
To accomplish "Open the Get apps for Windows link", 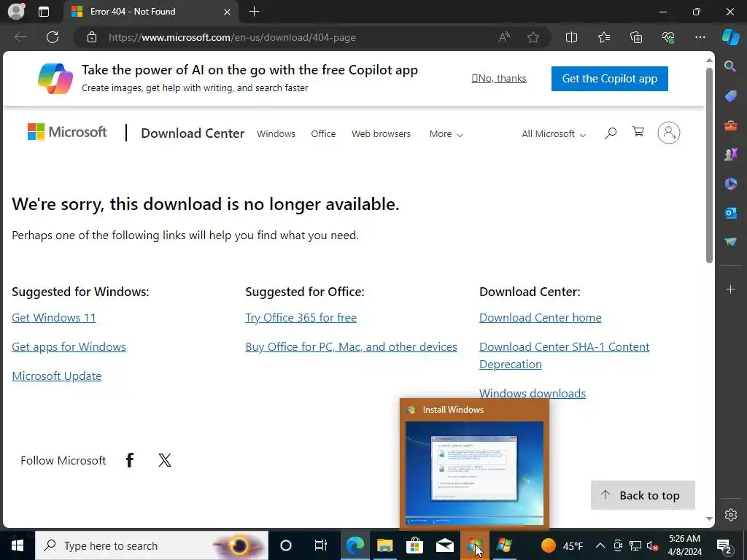I will point(69,346).
